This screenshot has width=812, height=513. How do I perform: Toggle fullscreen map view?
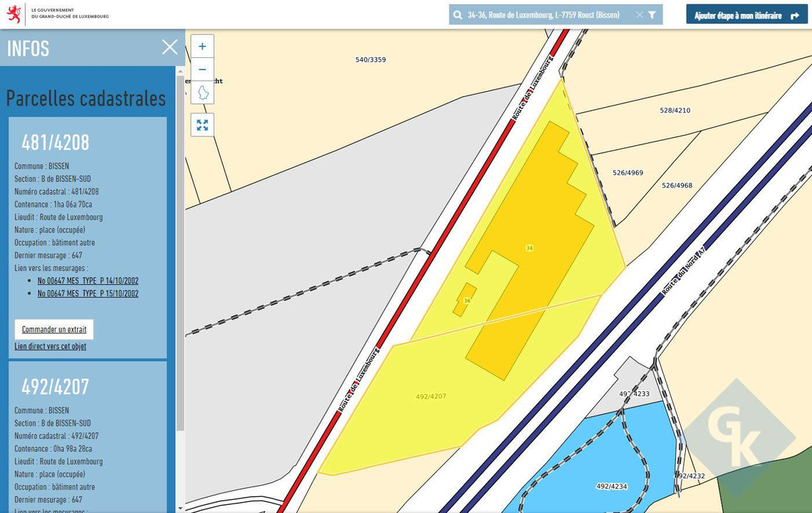tap(202, 125)
